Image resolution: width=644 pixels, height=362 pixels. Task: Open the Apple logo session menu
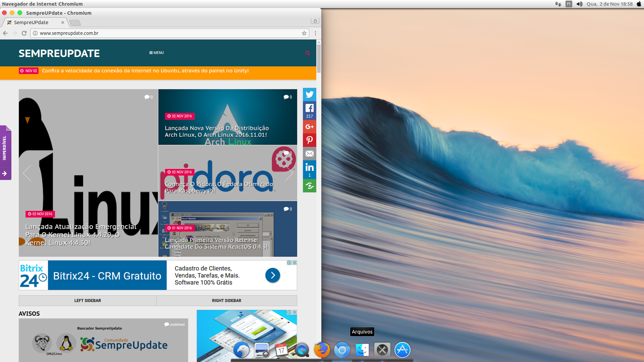point(639,4)
